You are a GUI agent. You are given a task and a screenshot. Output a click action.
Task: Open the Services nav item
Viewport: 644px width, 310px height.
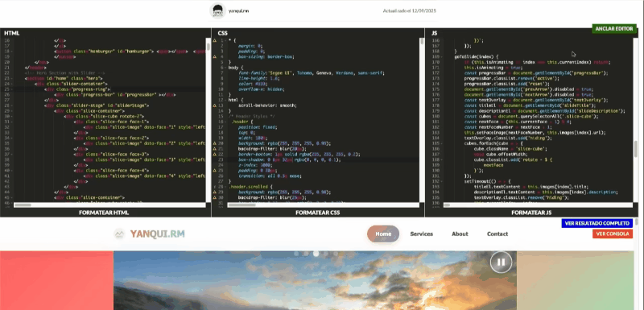(421, 234)
